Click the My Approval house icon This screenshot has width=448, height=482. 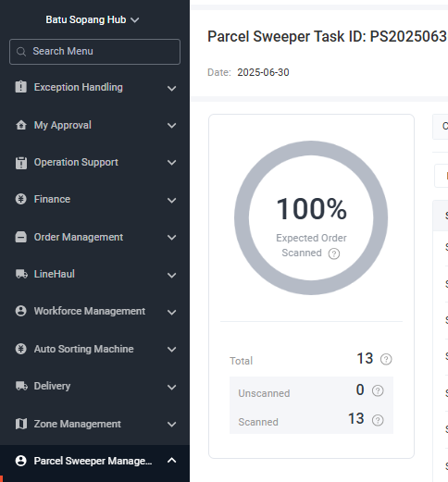[21, 125]
